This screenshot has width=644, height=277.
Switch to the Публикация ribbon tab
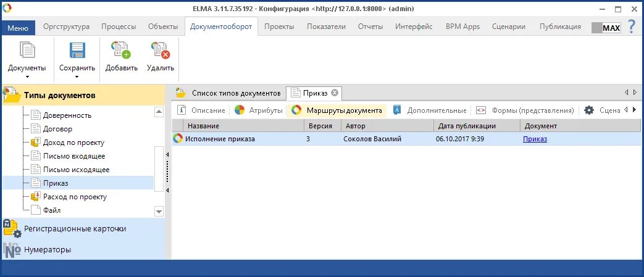(560, 27)
